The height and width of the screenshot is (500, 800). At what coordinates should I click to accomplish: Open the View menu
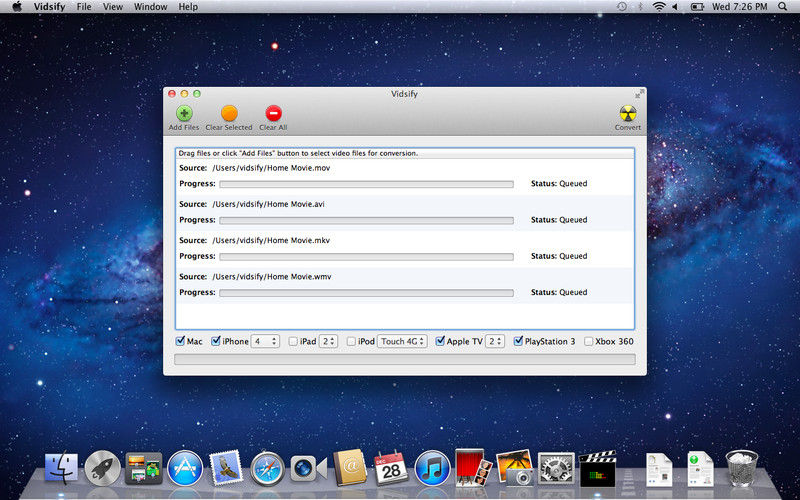pos(113,7)
